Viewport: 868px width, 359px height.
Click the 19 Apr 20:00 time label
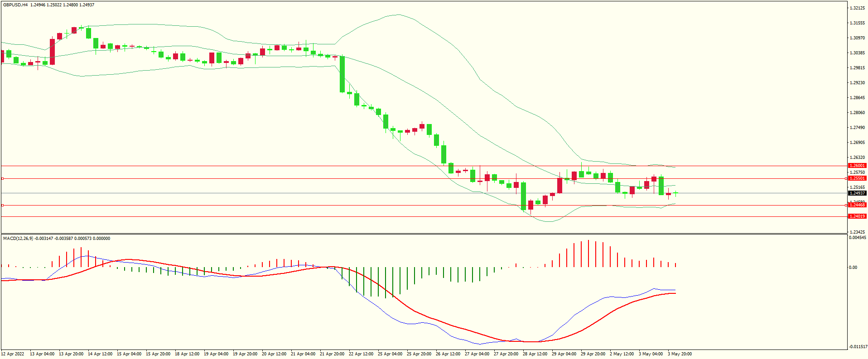click(x=245, y=354)
